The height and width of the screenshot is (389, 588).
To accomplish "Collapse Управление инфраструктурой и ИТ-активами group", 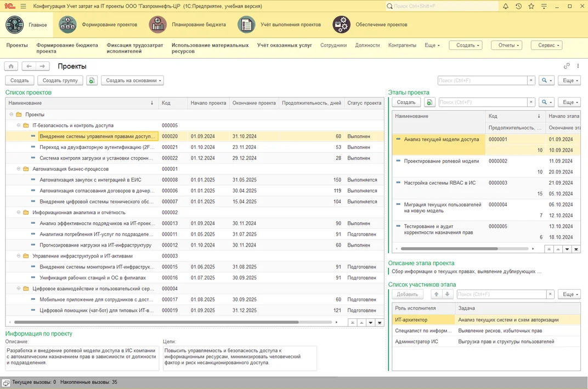I will click(19, 256).
